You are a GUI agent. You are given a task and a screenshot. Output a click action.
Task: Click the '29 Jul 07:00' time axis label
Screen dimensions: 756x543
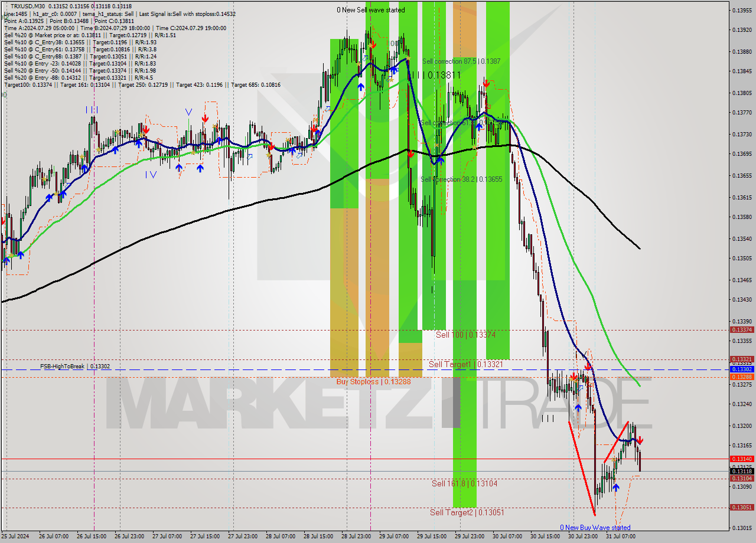(393, 537)
